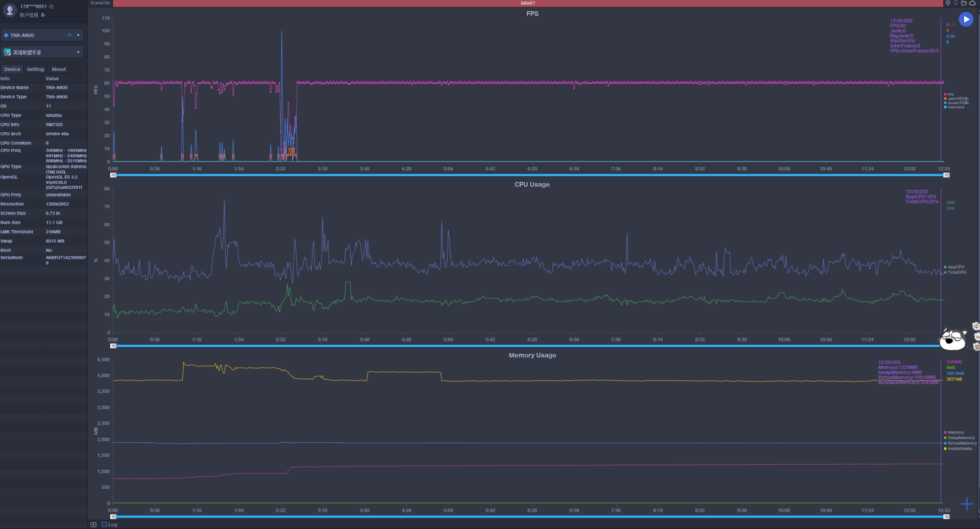Click the filled location pin icon
Image resolution: width=980 pixels, height=529 pixels.
click(x=948, y=3)
